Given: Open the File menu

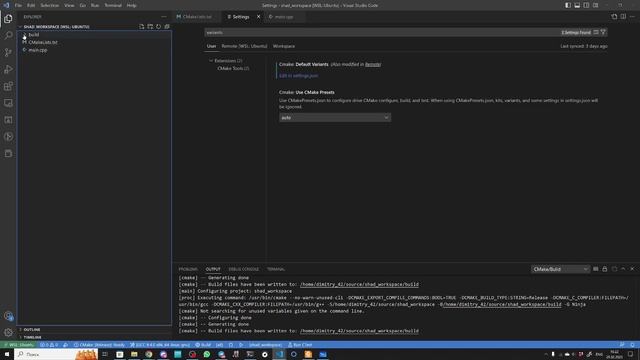Looking at the screenshot, I should [18, 5].
